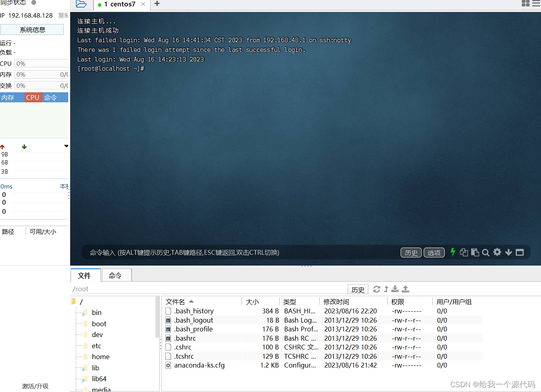Image resolution: width=541 pixels, height=392 pixels.
Task: Click the download arrow icon beside the gear
Action: [508, 252]
